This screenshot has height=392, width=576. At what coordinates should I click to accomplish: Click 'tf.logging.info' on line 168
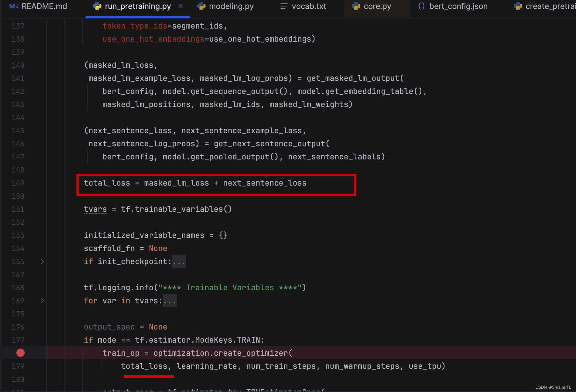[119, 288]
